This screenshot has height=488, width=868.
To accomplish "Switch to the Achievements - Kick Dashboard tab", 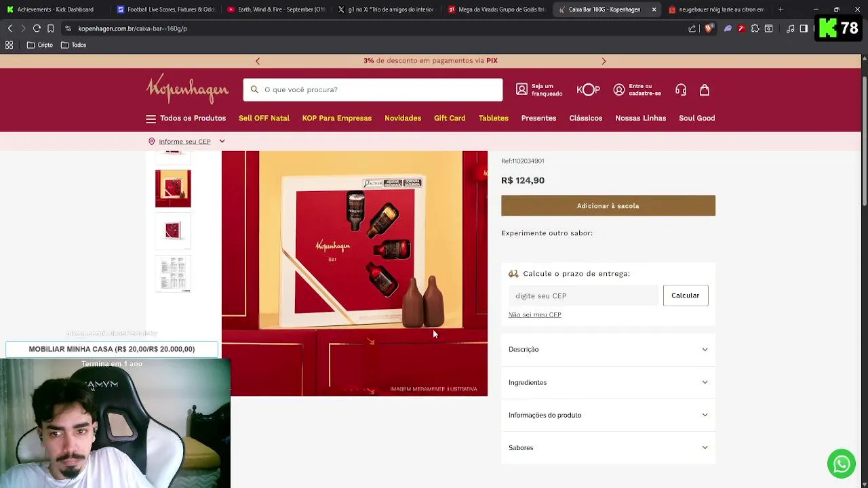I will (54, 9).
